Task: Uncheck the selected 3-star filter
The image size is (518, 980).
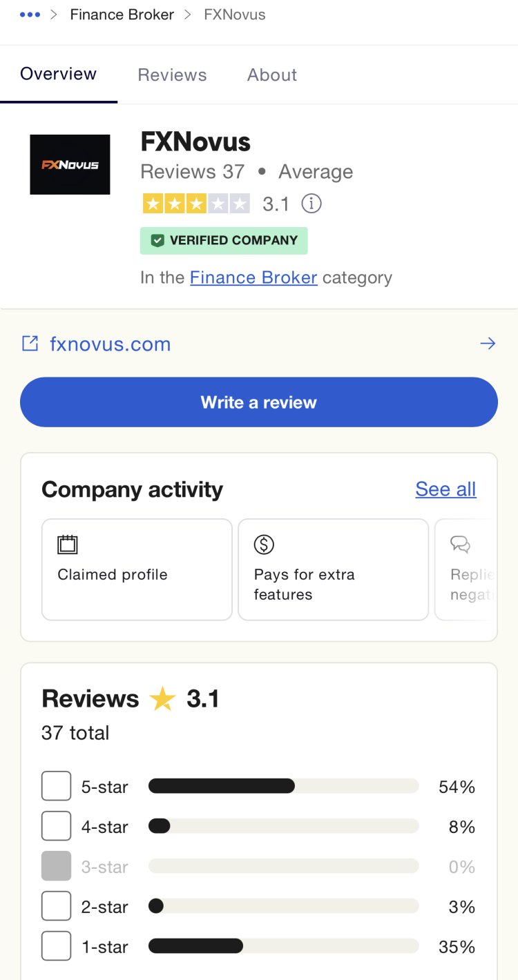Action: pyautogui.click(x=56, y=866)
